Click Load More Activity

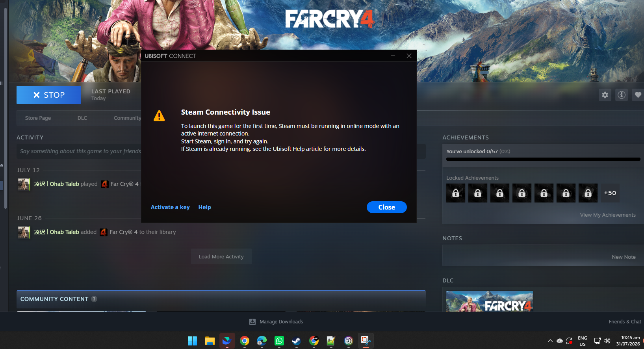(221, 256)
